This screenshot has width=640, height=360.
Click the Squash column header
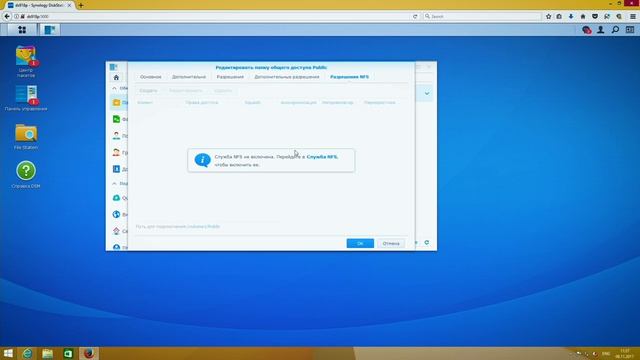pyautogui.click(x=253, y=102)
